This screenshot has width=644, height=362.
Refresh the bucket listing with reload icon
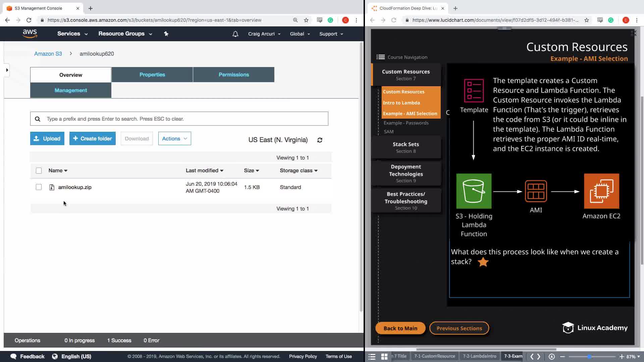pos(320,140)
